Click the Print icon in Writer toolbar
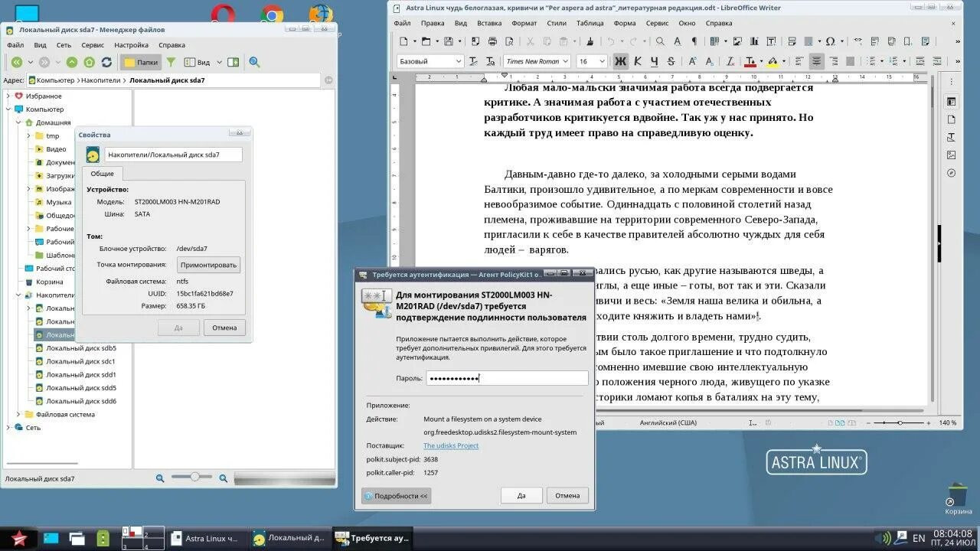This screenshot has width=980, height=551. (x=492, y=41)
